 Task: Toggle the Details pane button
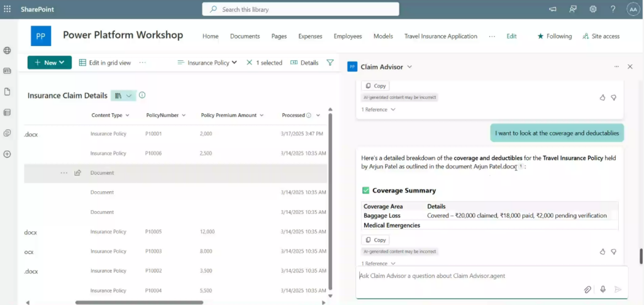(304, 62)
